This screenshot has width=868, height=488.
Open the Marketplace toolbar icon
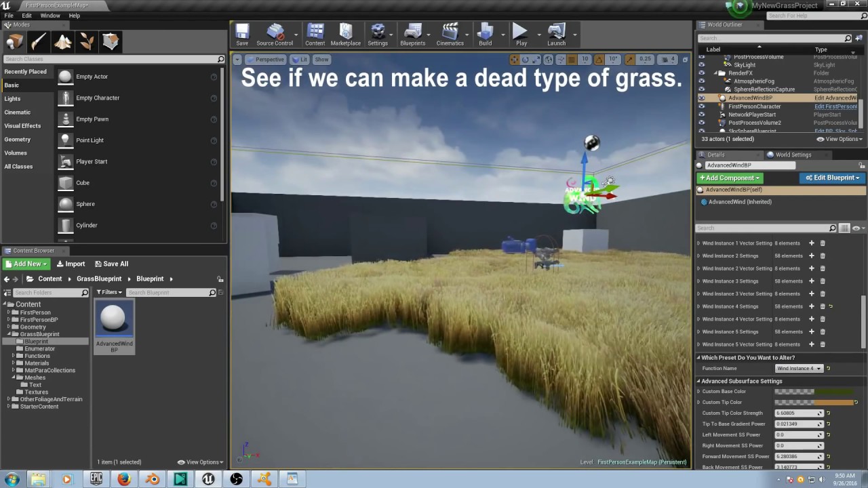[346, 35]
